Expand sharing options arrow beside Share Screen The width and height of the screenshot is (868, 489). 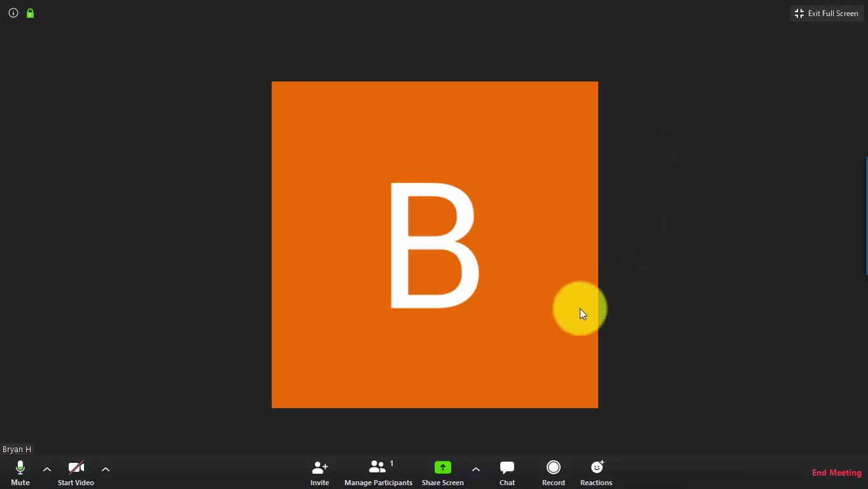(x=476, y=469)
